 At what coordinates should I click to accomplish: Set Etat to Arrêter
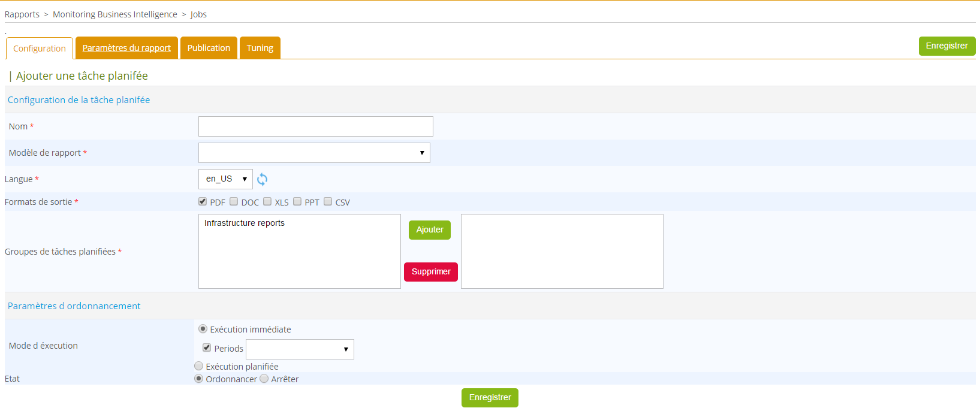tap(264, 379)
